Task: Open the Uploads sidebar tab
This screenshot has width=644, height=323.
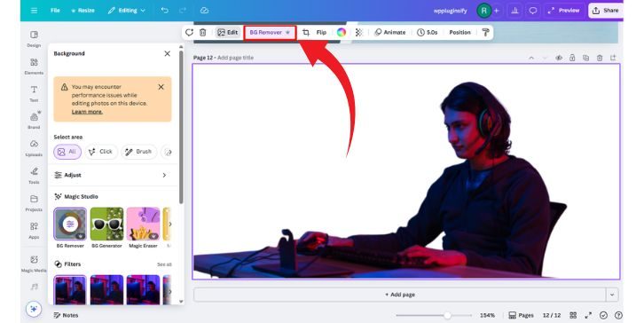Action: click(34, 148)
